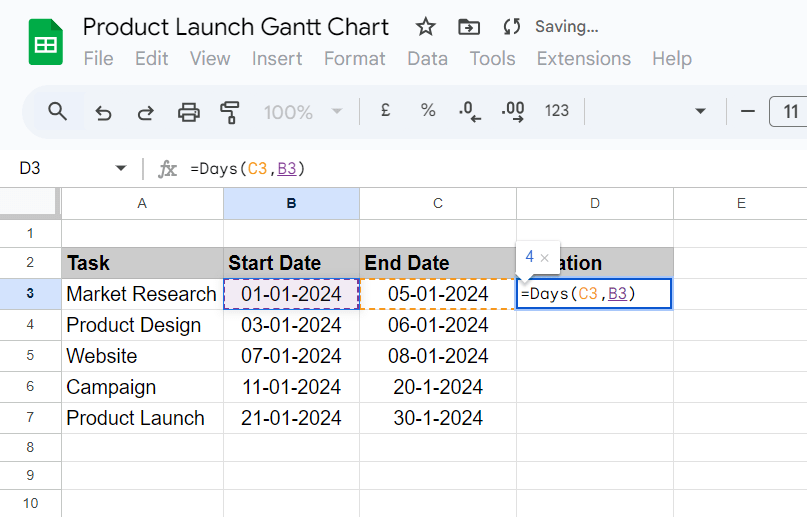
Task: Select column C header
Action: pyautogui.click(x=438, y=203)
